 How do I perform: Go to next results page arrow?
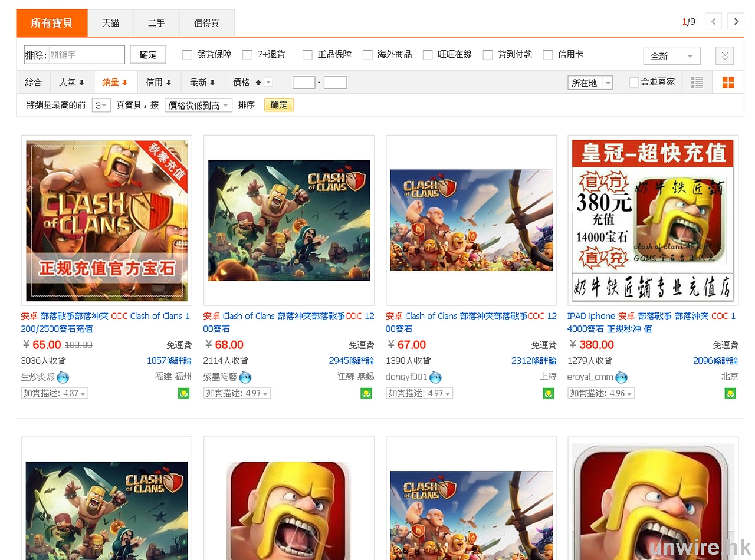coord(736,22)
